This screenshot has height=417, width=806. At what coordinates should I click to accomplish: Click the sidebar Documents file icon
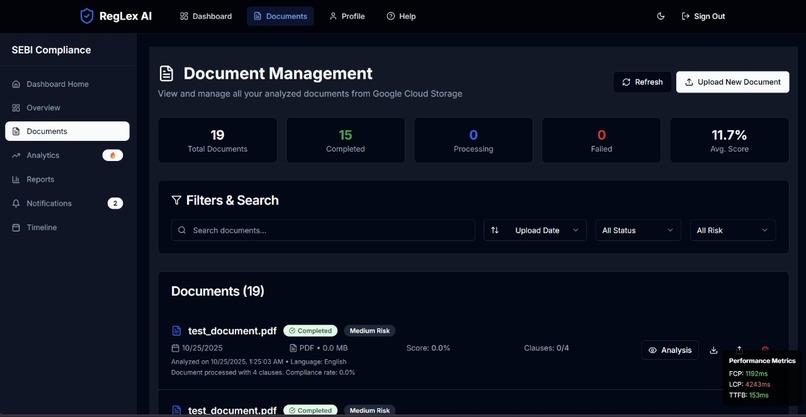coord(16,131)
